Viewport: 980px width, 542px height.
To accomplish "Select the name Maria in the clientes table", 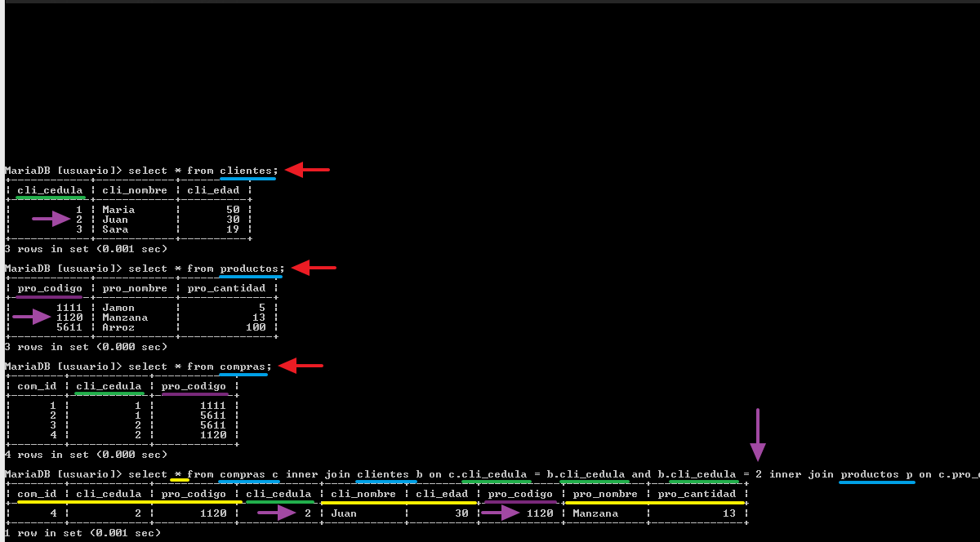I will (x=118, y=210).
